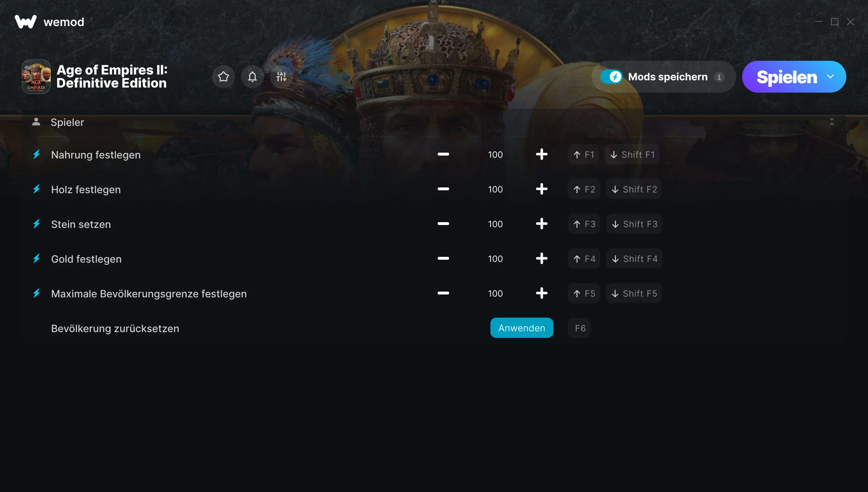Decrease Holz festlegen with minus icon
Viewport: 868px width, 492px height.
pyautogui.click(x=443, y=189)
